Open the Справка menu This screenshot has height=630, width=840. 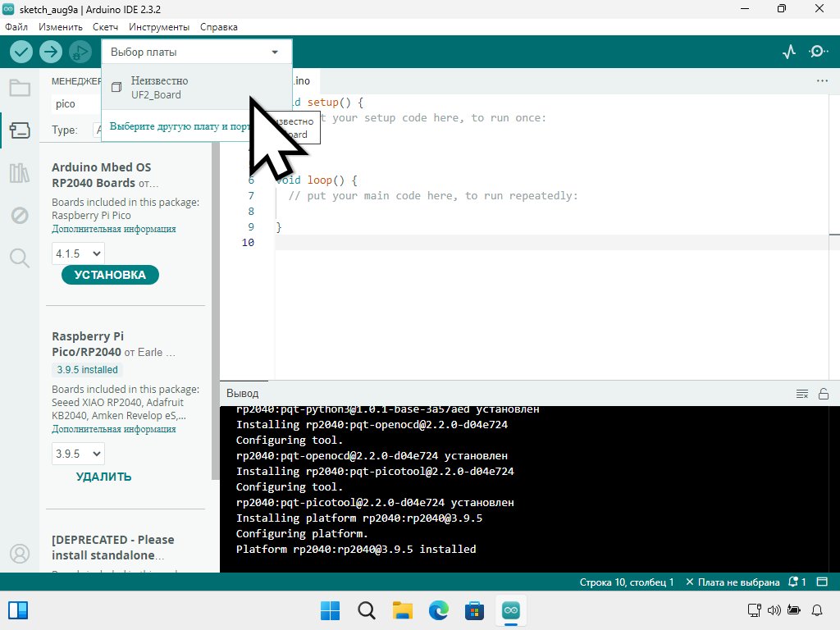tap(218, 27)
